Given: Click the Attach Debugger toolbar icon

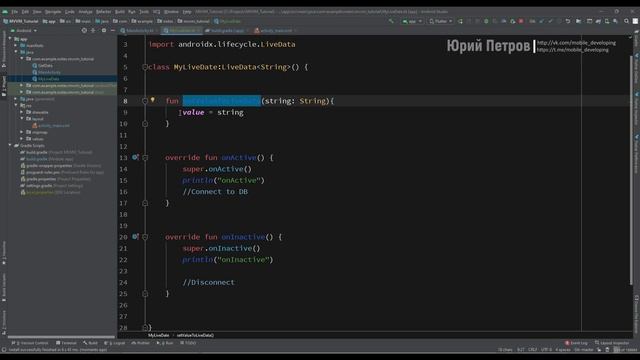Looking at the screenshot, I should [x=513, y=21].
